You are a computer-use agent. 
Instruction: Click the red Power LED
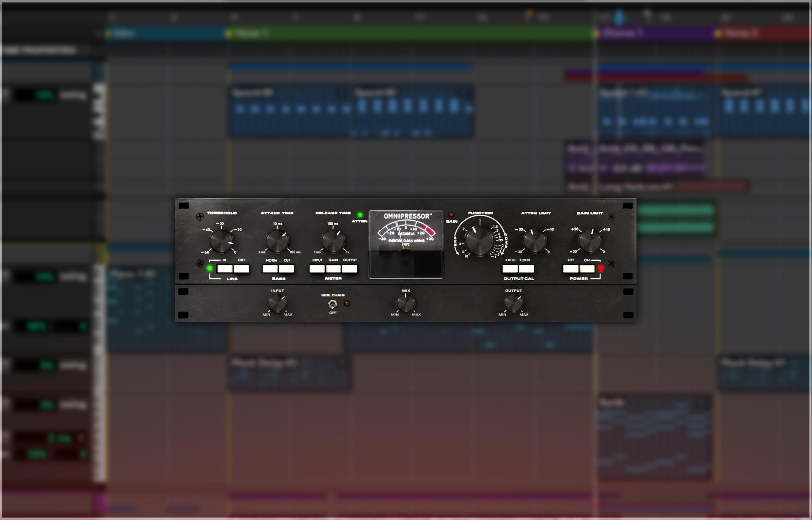(601, 268)
